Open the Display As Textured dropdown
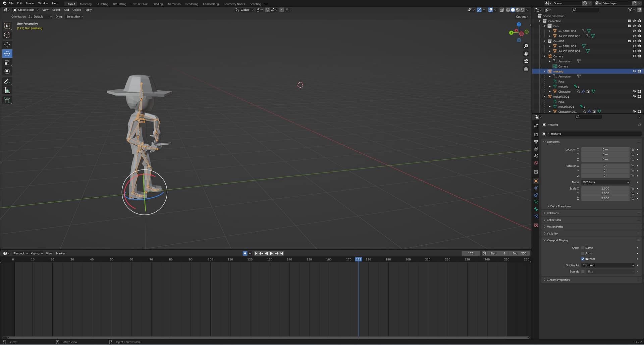The width and height of the screenshot is (644, 345). 608,265
